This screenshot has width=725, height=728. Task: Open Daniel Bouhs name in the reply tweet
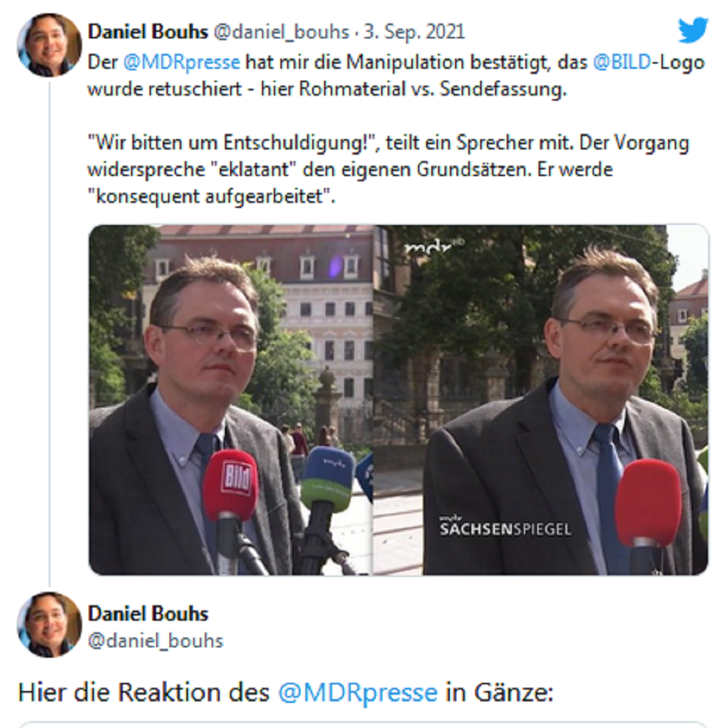point(148,614)
